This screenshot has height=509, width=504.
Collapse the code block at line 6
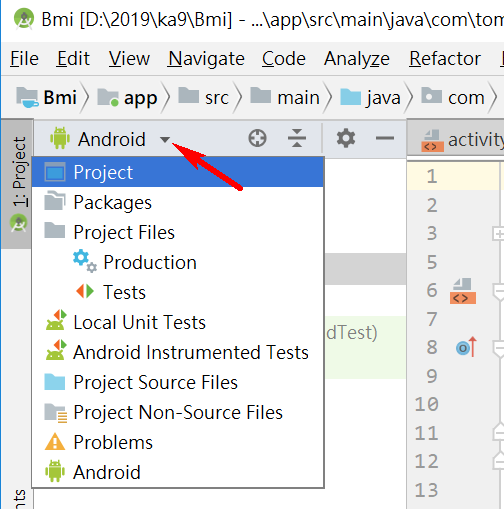pyautogui.click(x=498, y=292)
